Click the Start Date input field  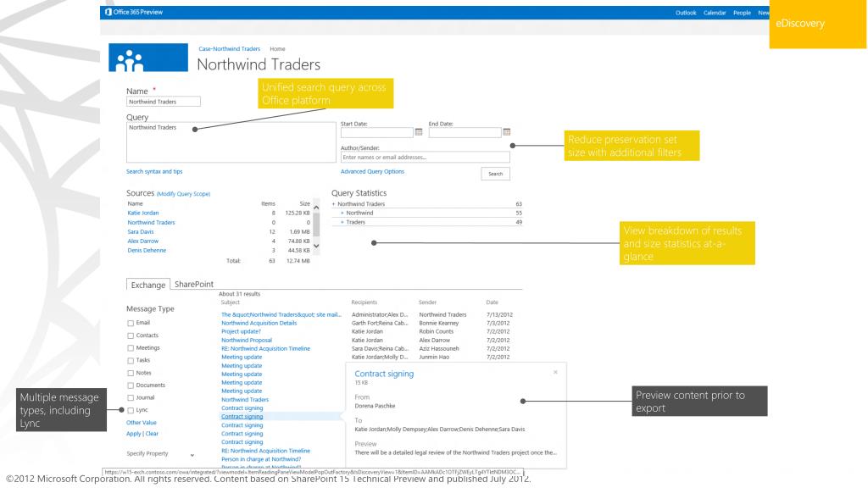click(377, 132)
